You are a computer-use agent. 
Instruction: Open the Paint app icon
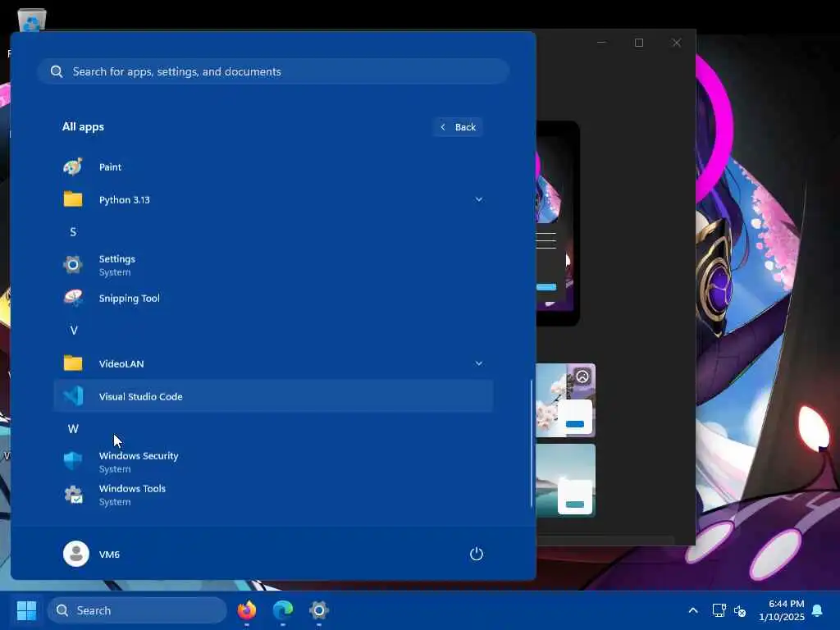tap(73, 167)
